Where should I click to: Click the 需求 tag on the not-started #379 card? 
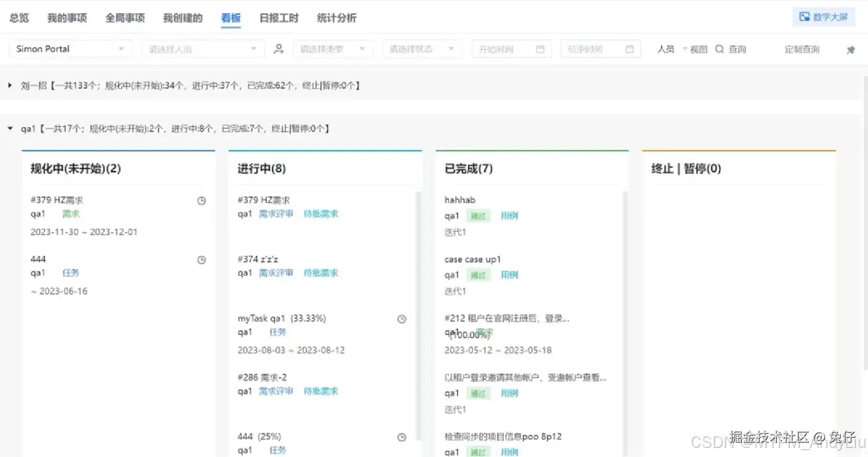pyautogui.click(x=71, y=214)
